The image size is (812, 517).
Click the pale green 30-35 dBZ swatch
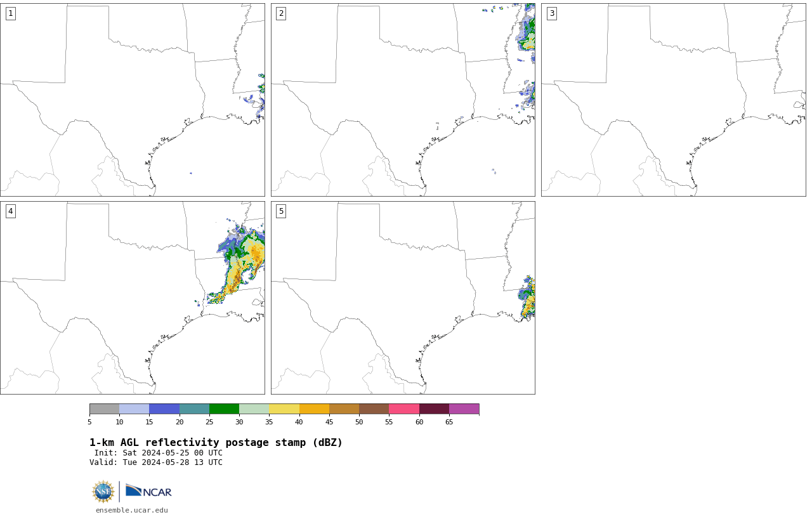point(254,409)
